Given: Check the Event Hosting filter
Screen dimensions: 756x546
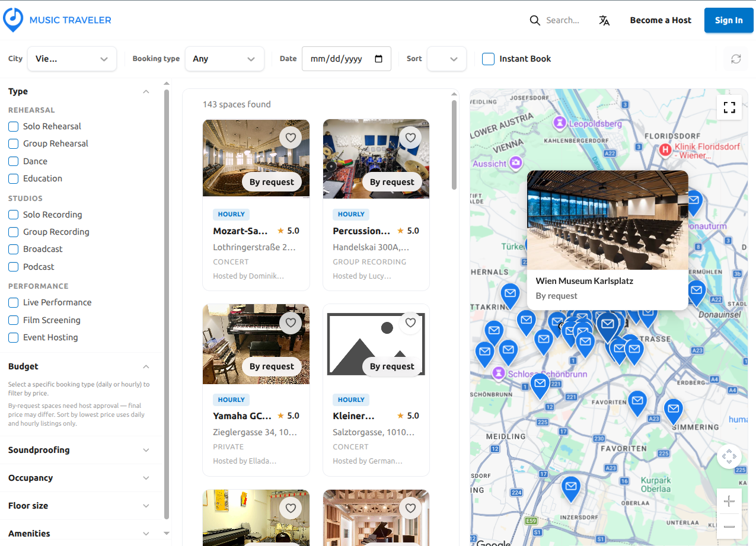Looking at the screenshot, I should 13,337.
